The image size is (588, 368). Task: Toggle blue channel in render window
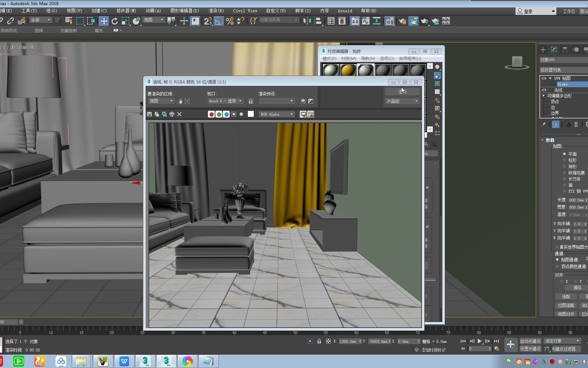point(226,114)
